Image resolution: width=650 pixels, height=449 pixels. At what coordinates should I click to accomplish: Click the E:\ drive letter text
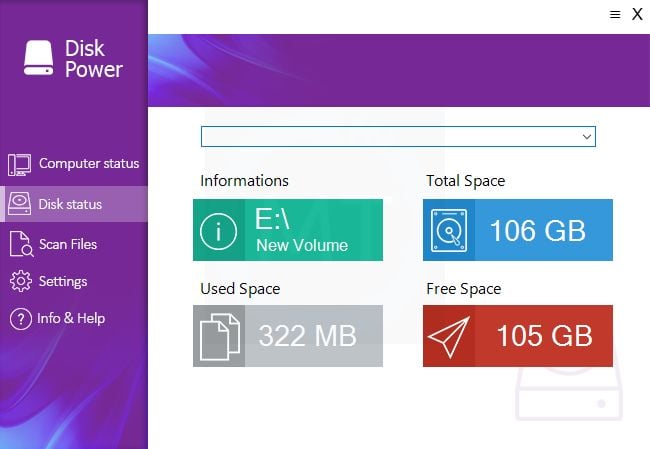click(x=272, y=218)
